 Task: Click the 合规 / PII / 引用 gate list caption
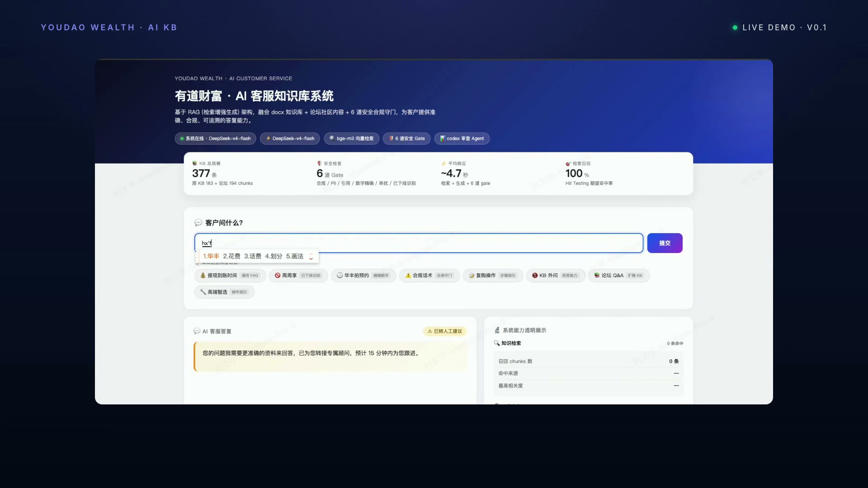[x=366, y=183]
